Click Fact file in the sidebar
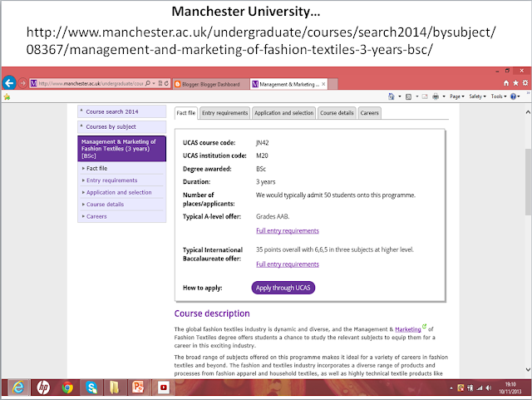 tap(96, 168)
